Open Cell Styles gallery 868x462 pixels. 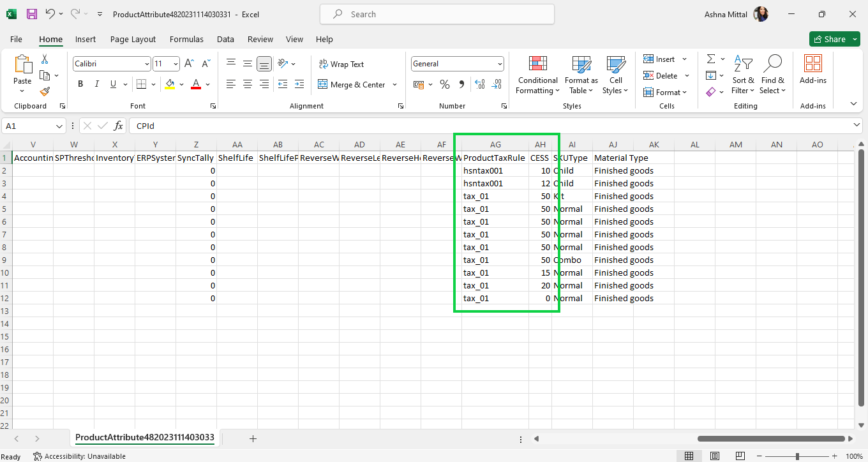(616, 75)
